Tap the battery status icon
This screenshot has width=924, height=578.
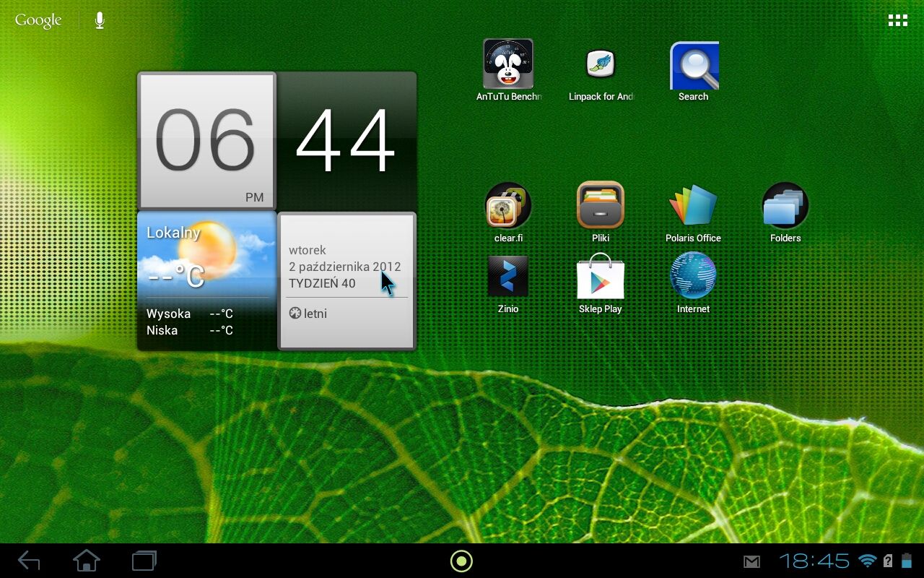(x=907, y=561)
